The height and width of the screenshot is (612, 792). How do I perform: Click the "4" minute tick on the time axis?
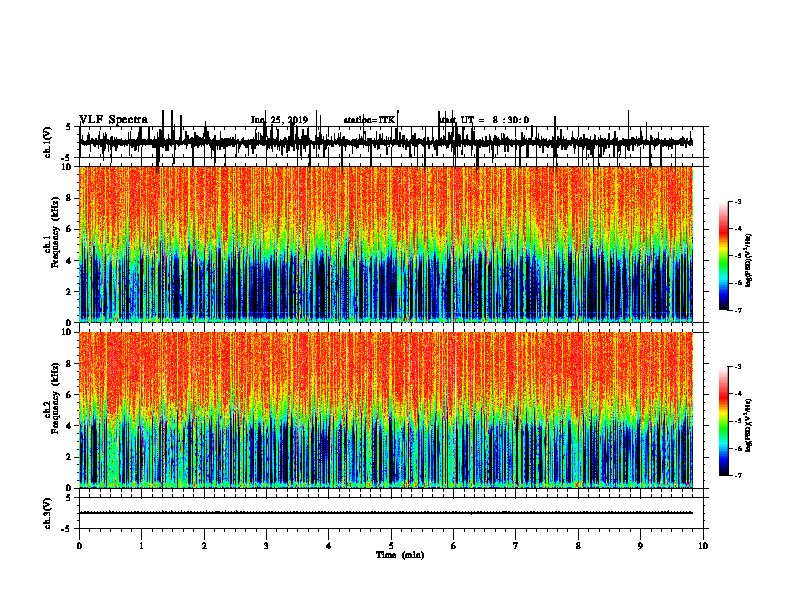click(329, 546)
